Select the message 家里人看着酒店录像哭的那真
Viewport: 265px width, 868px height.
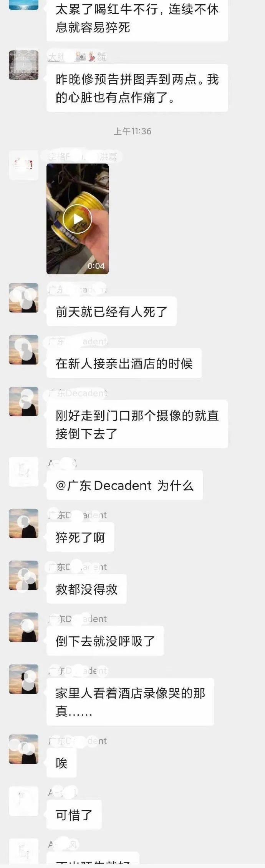tap(130, 702)
